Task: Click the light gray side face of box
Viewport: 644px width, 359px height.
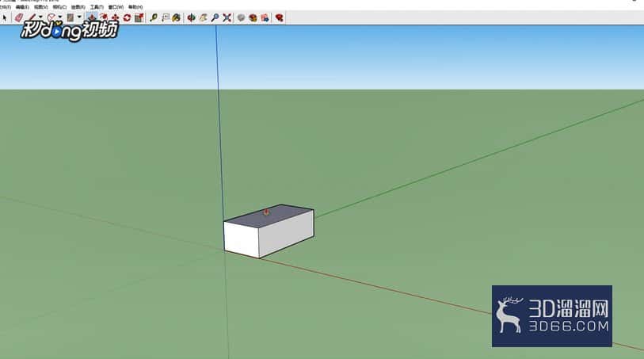Action: coord(287,234)
